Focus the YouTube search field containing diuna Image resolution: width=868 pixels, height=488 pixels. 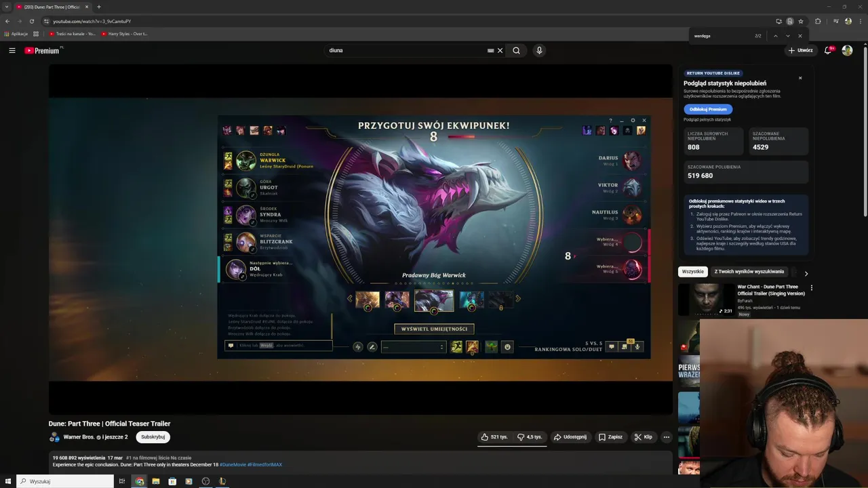(x=407, y=50)
